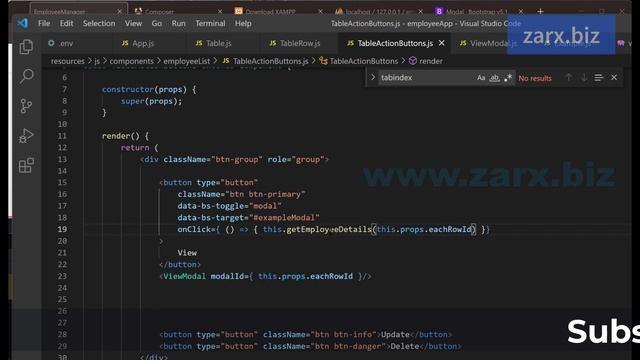Viewport: 640px width, 360px height.
Task: Close the find widget
Action: coord(614,78)
